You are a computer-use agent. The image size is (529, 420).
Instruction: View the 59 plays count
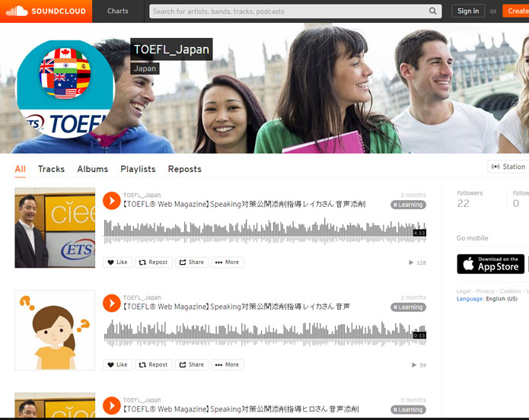point(419,365)
